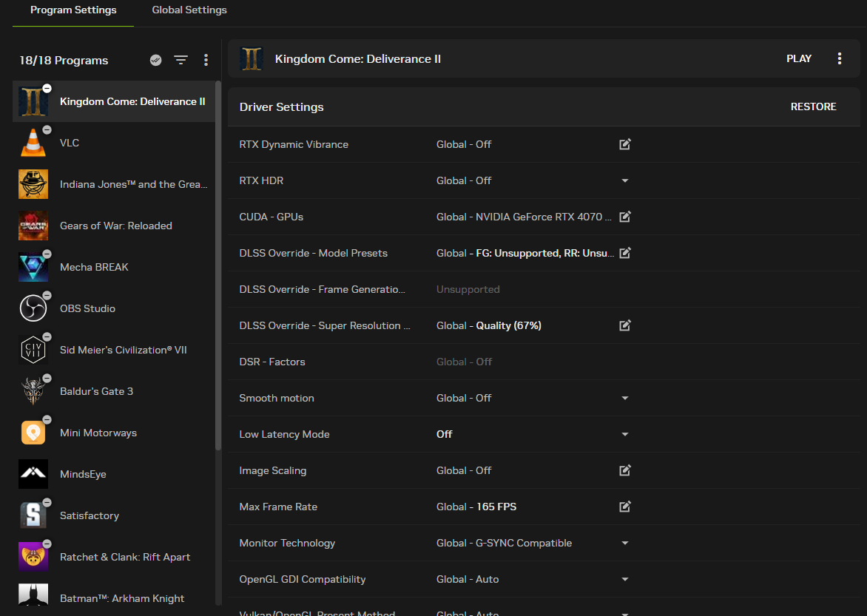The width and height of the screenshot is (867, 616).
Task: Select the MindsEye program icon
Action: [x=33, y=474]
